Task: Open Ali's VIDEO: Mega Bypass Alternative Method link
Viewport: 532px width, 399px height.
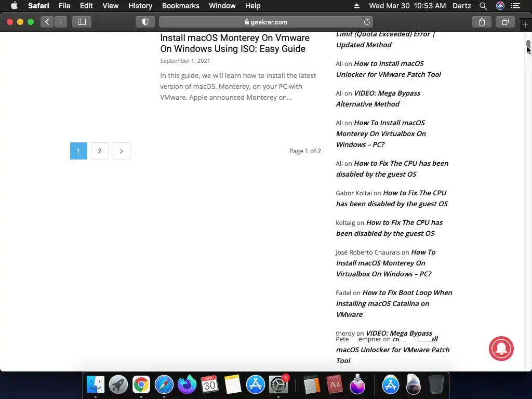Action: tap(378, 98)
